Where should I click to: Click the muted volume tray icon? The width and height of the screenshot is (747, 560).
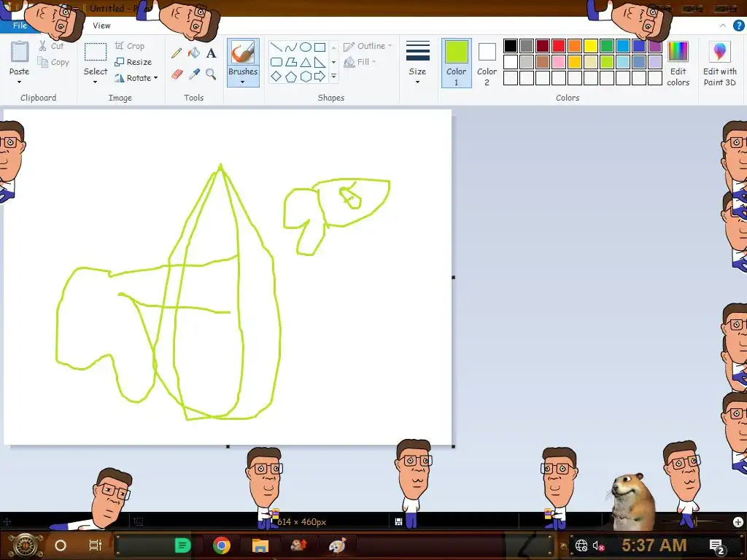point(598,545)
